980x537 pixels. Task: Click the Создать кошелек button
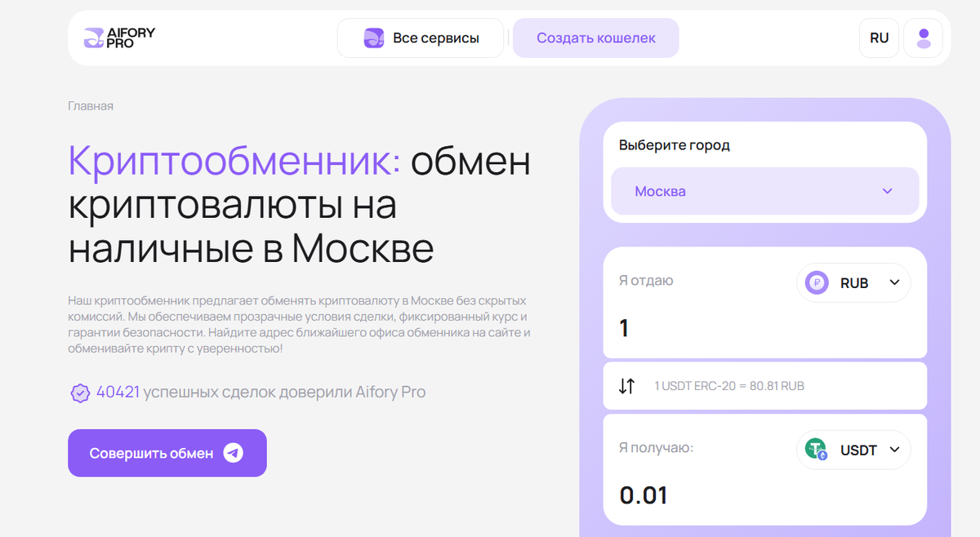[x=595, y=37]
